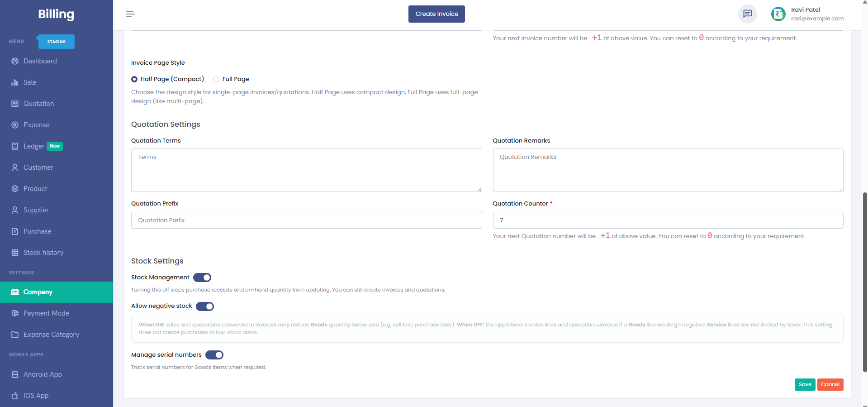Open the Android App menu label

click(x=43, y=374)
